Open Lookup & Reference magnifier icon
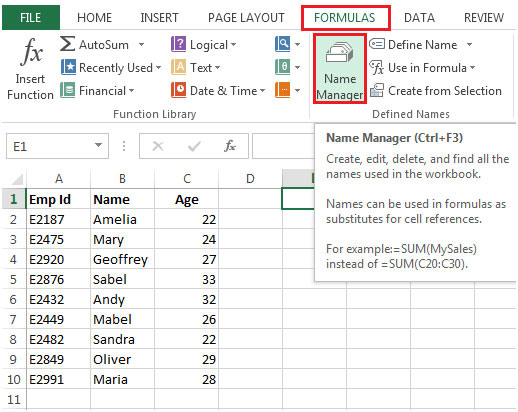This screenshot has height=412, width=518. [282, 44]
